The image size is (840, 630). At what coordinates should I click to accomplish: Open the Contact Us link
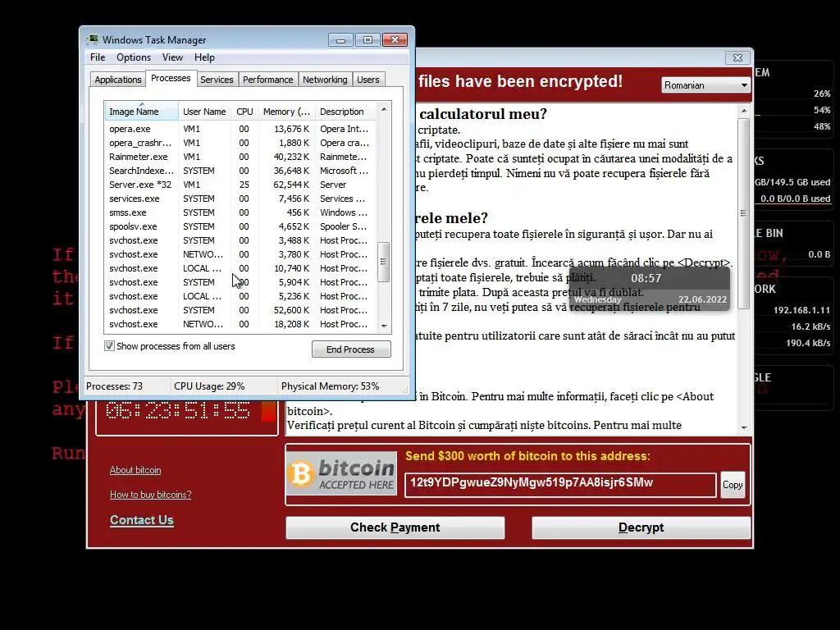(x=141, y=519)
